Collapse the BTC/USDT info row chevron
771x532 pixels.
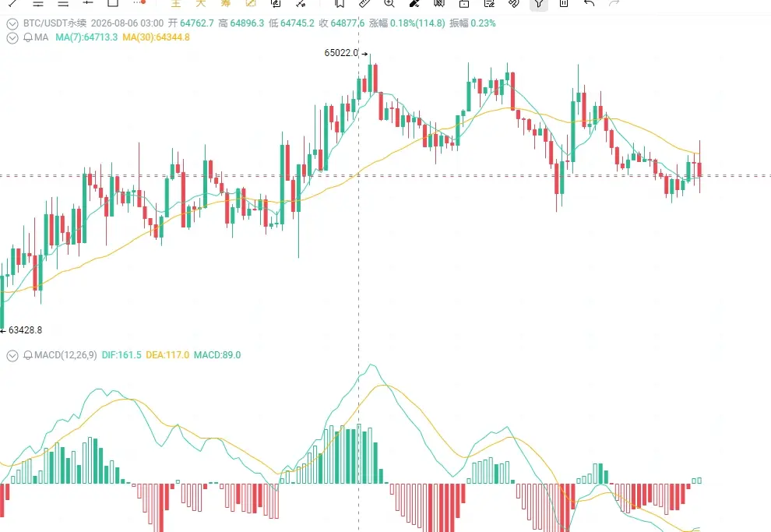12,23
